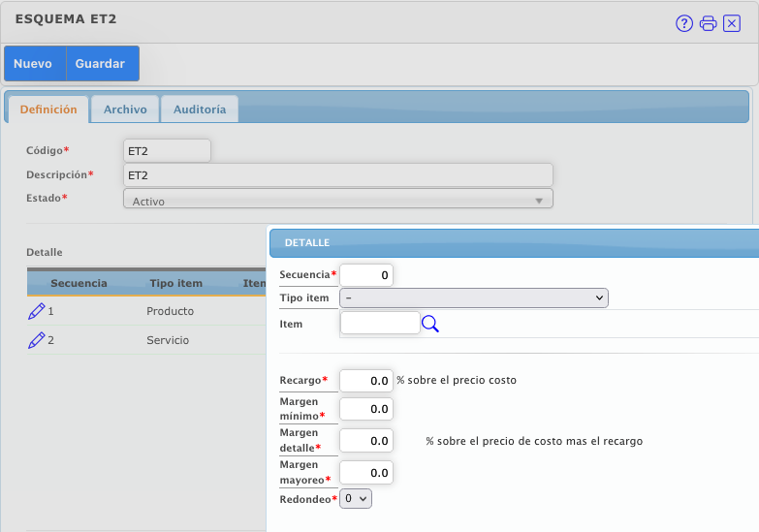
Task: Click the print icon
Action: coord(709,23)
